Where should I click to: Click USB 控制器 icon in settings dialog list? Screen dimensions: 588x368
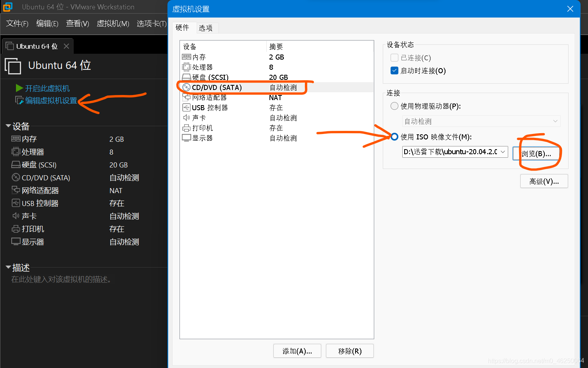pyautogui.click(x=187, y=107)
